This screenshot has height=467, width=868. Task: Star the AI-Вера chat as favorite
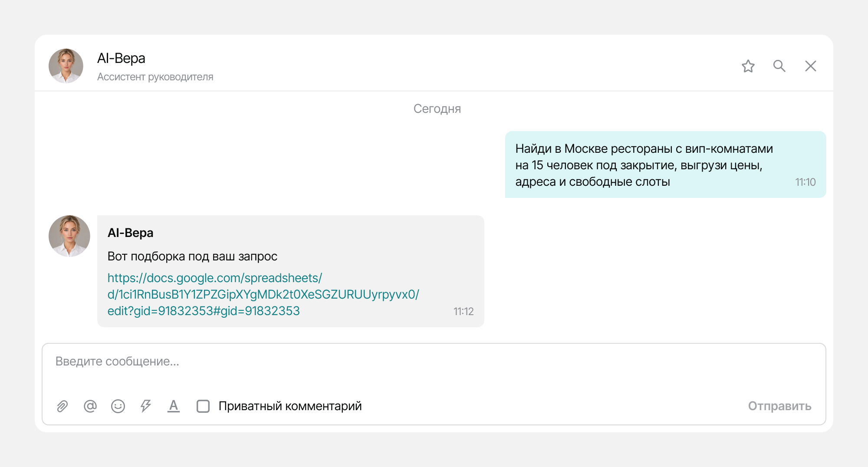(x=748, y=66)
